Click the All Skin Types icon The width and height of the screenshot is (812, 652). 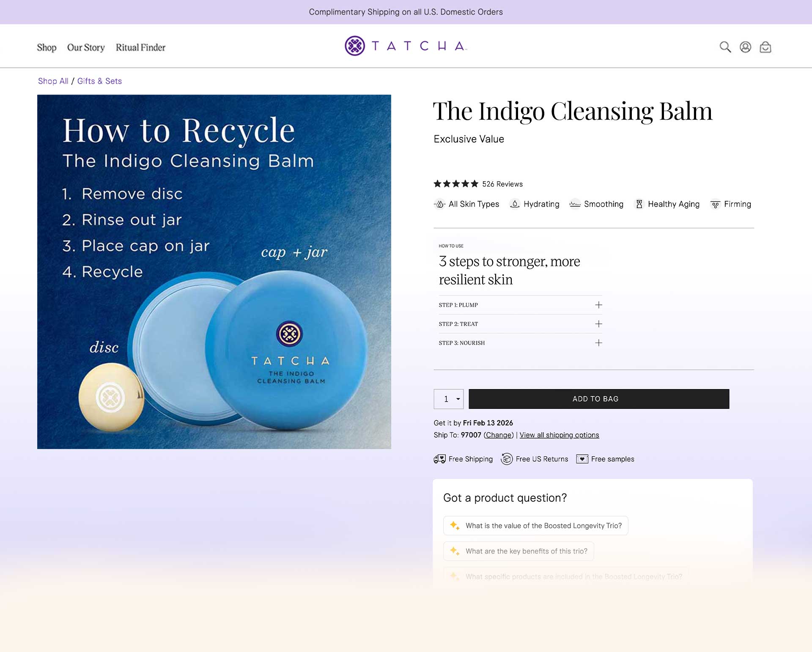(440, 204)
